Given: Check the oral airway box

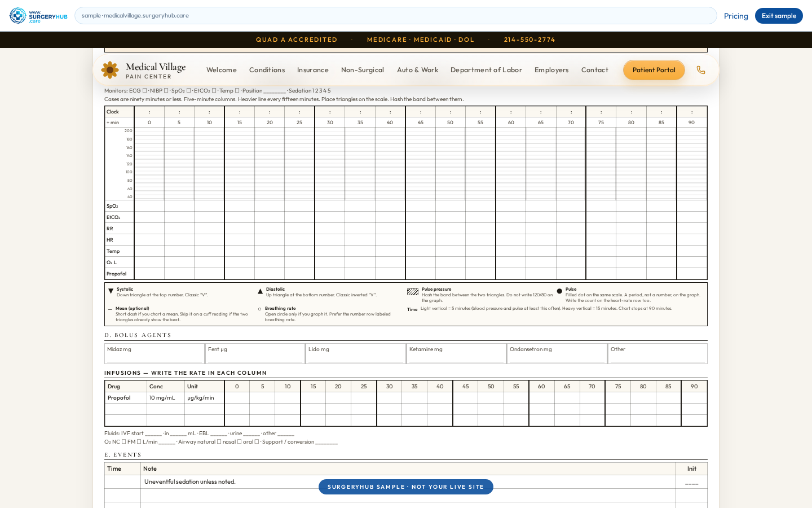Looking at the screenshot, I should click(257, 441).
